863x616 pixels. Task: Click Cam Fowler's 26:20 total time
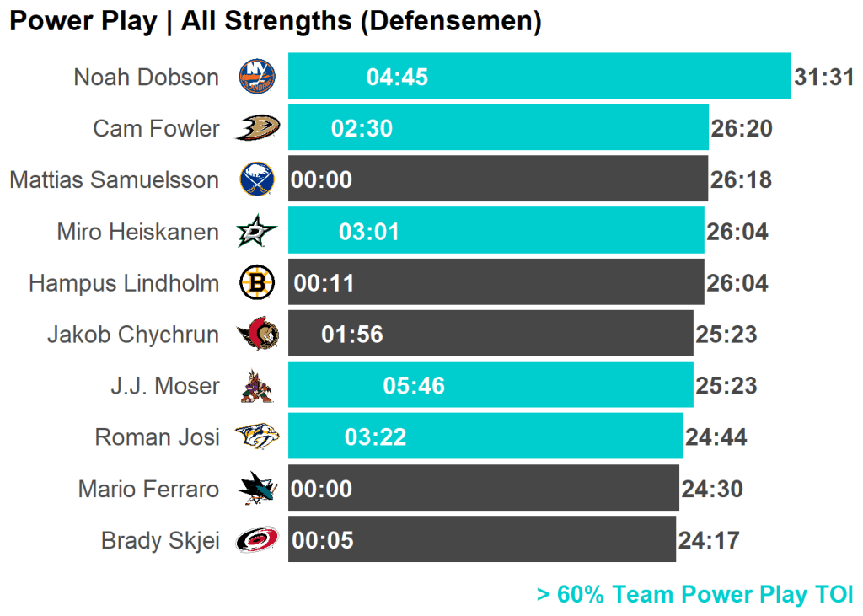[742, 128]
